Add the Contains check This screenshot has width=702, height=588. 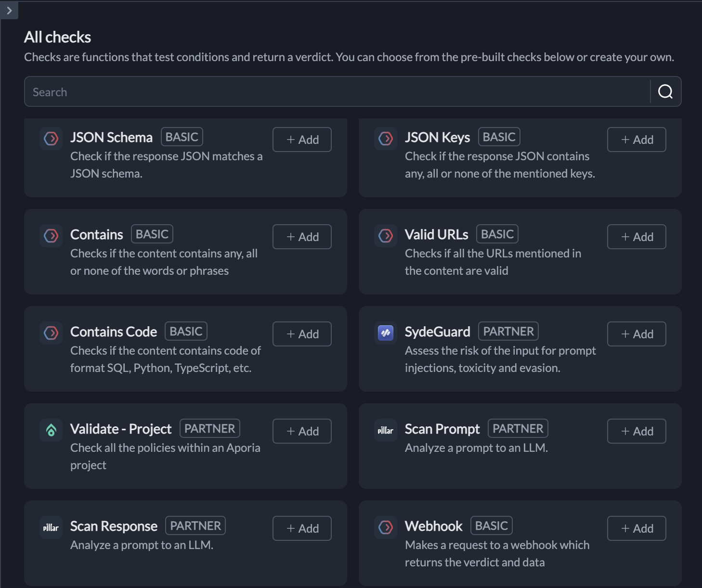pos(302,237)
